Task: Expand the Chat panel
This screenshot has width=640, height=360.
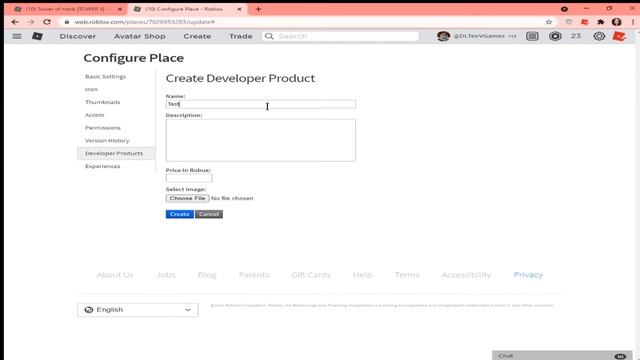Action: 562,356
